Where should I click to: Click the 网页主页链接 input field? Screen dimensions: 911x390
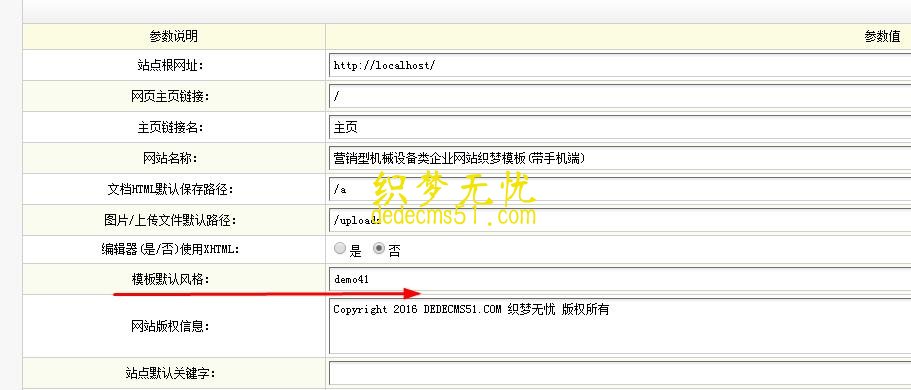tap(619, 96)
